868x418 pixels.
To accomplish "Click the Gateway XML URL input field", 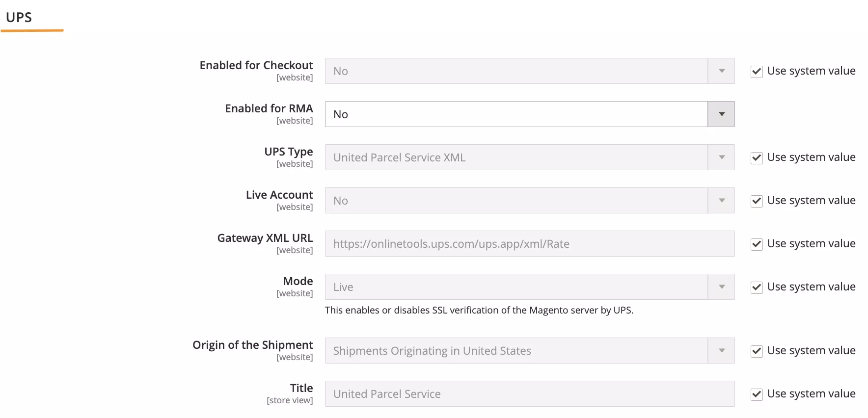I will [529, 244].
